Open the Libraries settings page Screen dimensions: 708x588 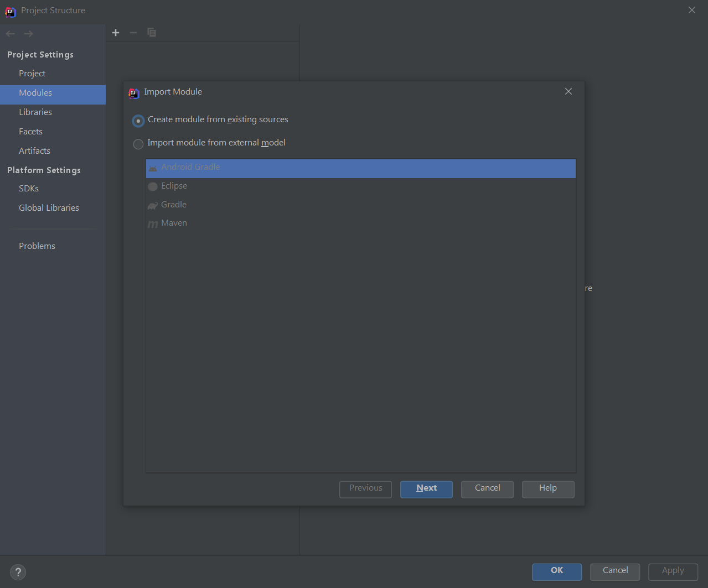[53, 112]
